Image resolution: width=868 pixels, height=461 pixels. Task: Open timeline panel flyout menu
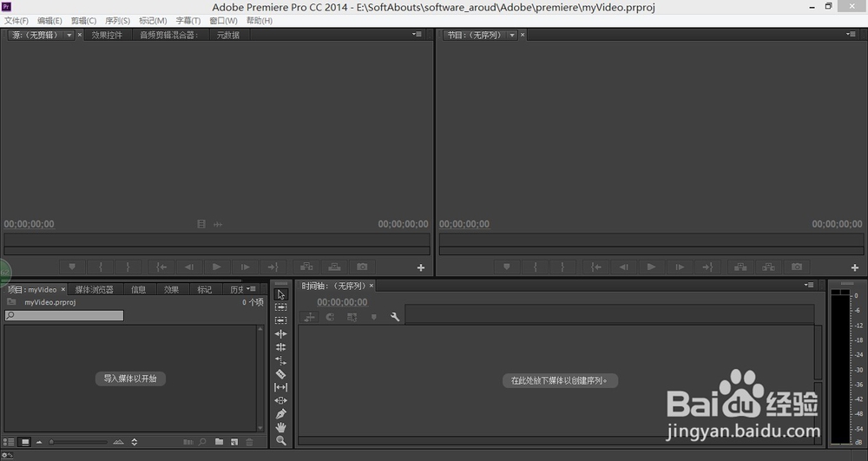(x=809, y=285)
